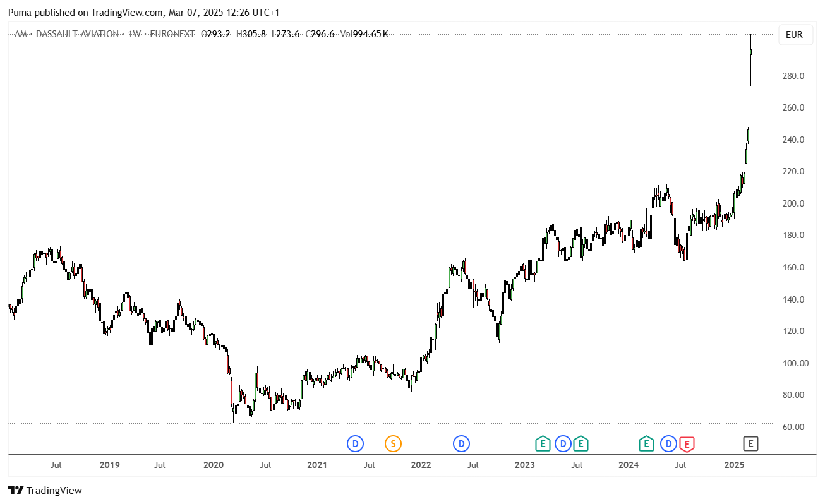825x504 pixels.
Task: Click the 1W interval label in the legend
Action: (x=135, y=34)
